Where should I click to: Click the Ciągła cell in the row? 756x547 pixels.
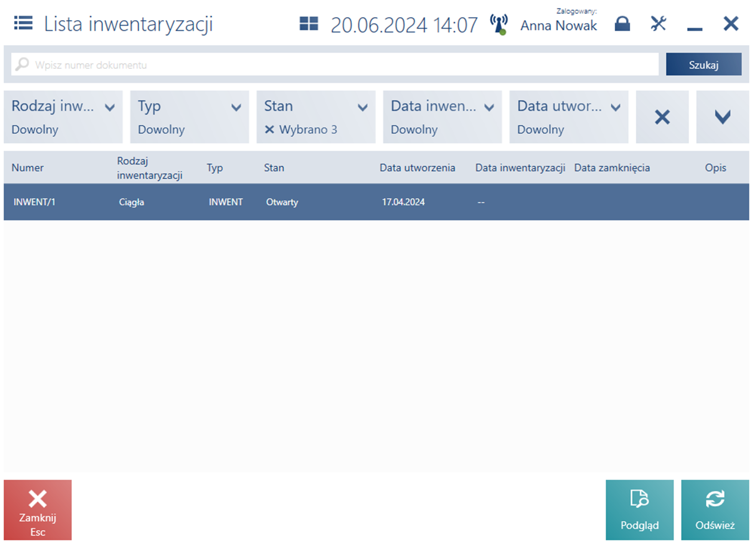[x=132, y=202]
